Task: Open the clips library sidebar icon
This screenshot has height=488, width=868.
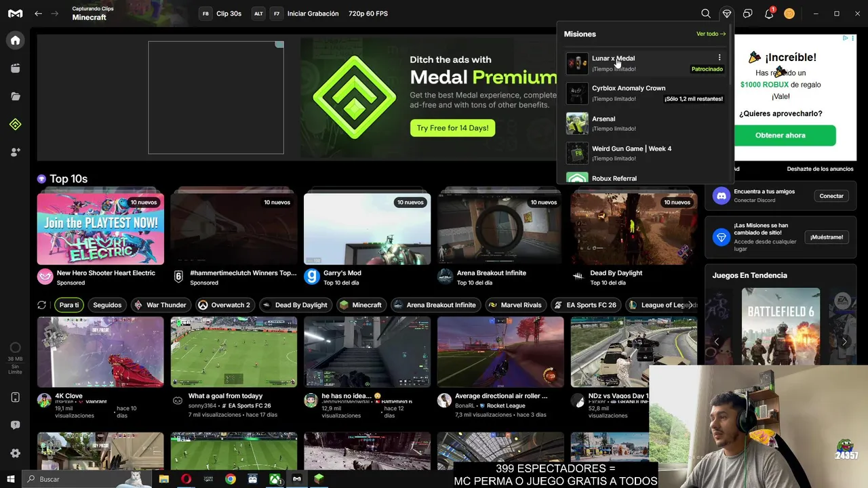Action: [15, 68]
